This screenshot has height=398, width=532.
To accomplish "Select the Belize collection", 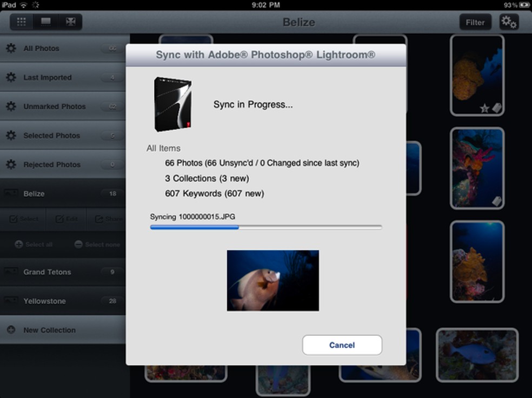I will 63,193.
